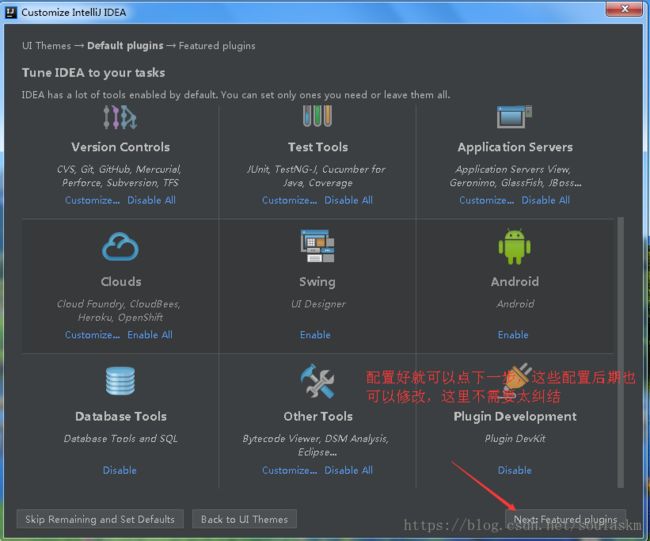
Task: Click the Application Servers heading
Action: (x=515, y=147)
